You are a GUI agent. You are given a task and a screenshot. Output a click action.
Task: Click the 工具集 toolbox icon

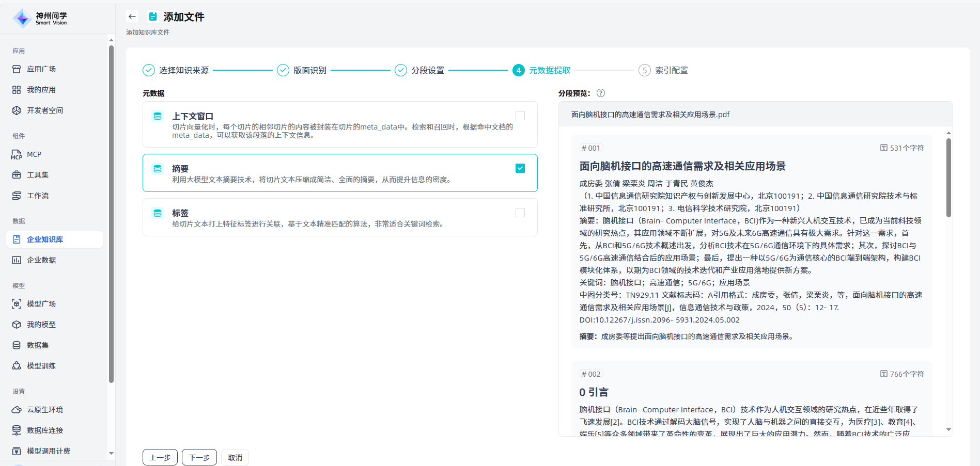coord(17,175)
